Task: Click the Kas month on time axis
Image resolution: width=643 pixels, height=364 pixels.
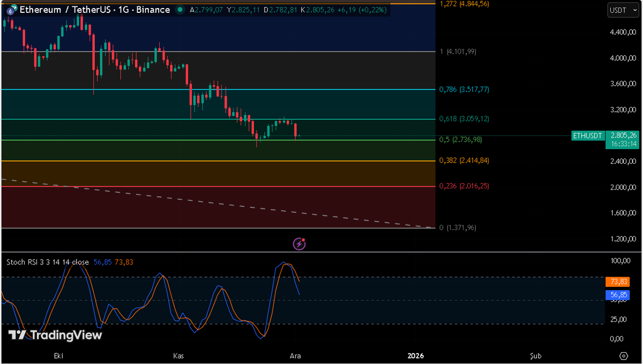Action: coord(178,355)
